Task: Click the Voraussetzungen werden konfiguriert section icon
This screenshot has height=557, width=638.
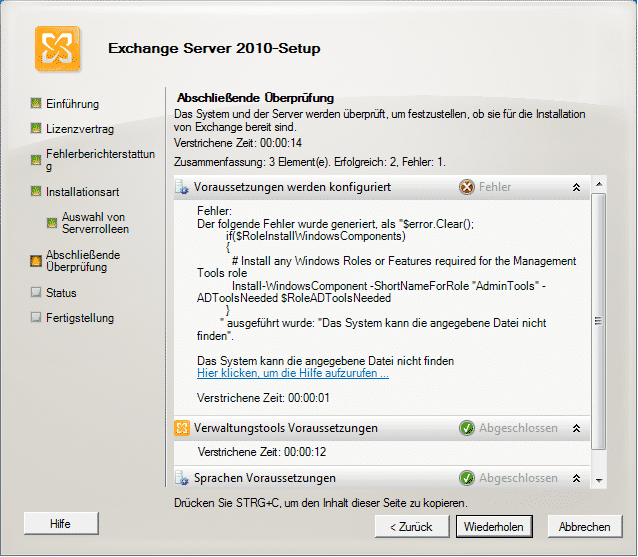Action: coord(181,187)
